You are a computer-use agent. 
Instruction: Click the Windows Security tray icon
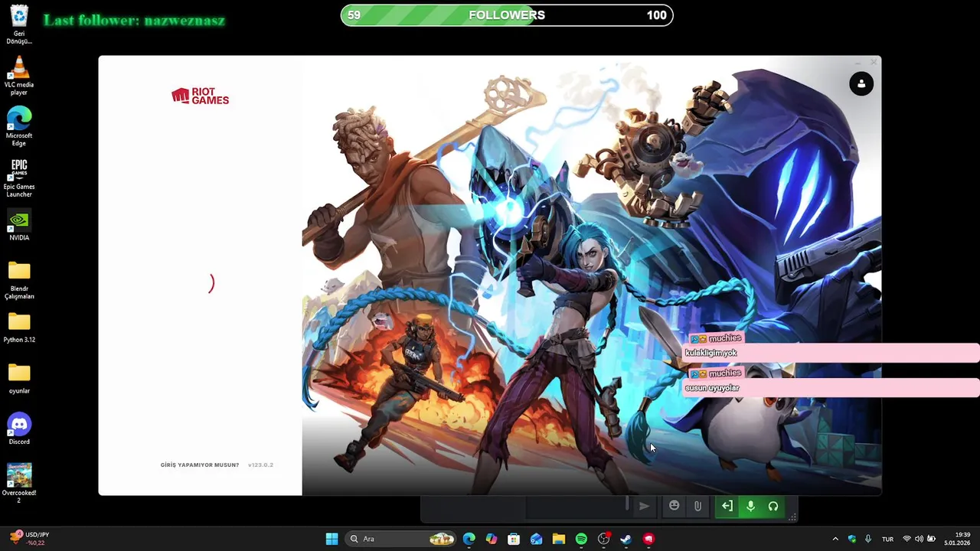(852, 539)
